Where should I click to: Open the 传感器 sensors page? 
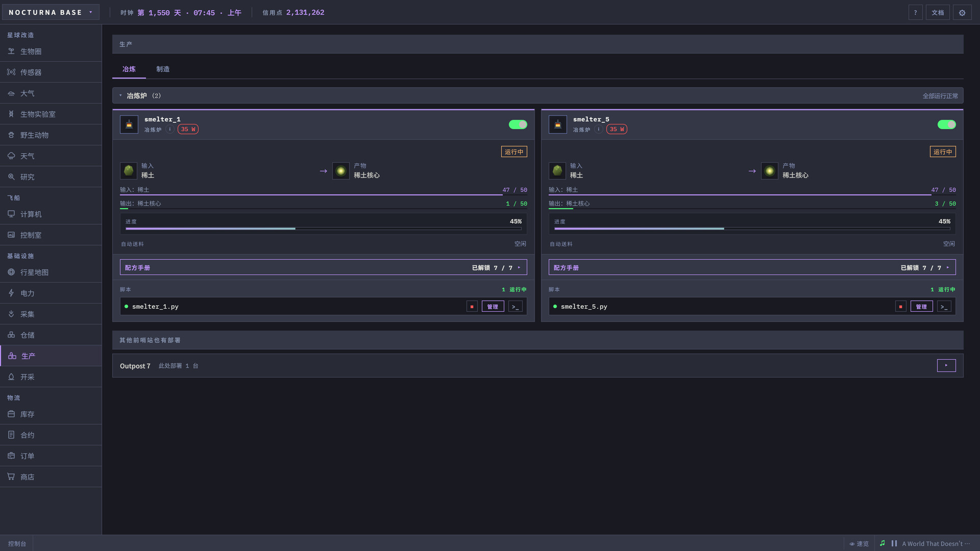pyautogui.click(x=51, y=72)
